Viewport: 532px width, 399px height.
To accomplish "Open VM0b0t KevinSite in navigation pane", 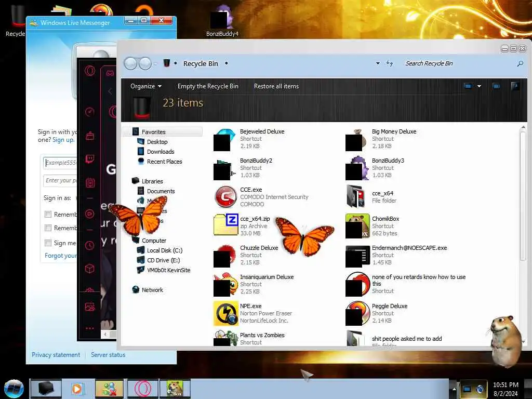I will click(x=168, y=270).
